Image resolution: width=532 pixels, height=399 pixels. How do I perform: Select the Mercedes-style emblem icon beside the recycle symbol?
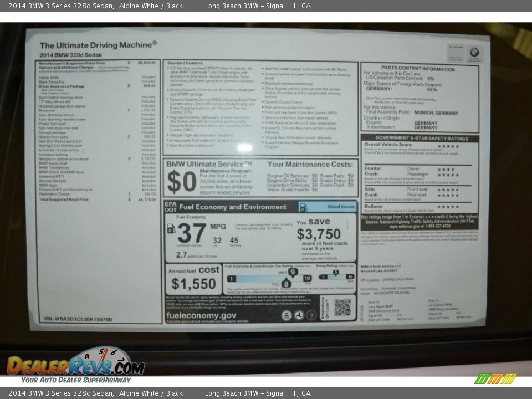[x=299, y=315]
